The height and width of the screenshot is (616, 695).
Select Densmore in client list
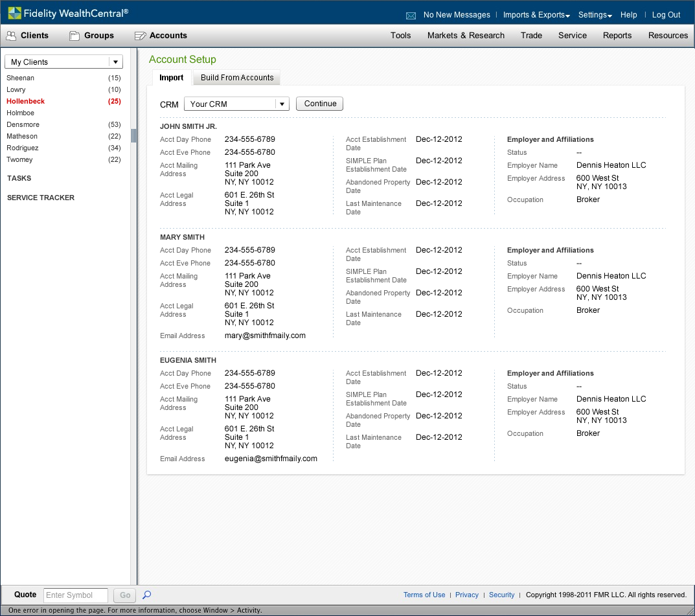click(23, 124)
